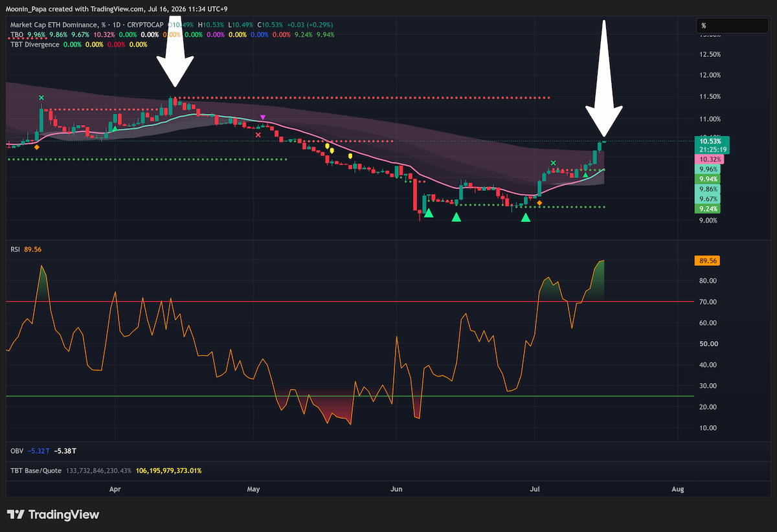Image resolution: width=777 pixels, height=532 pixels.
Task: Click the Market Cap ETH Dominance symbol title
Action: (x=54, y=25)
